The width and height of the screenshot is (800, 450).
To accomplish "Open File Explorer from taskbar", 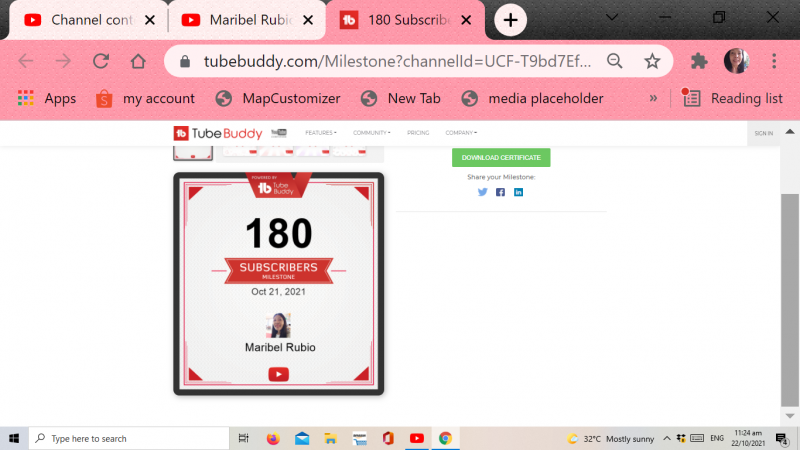I will click(331, 438).
